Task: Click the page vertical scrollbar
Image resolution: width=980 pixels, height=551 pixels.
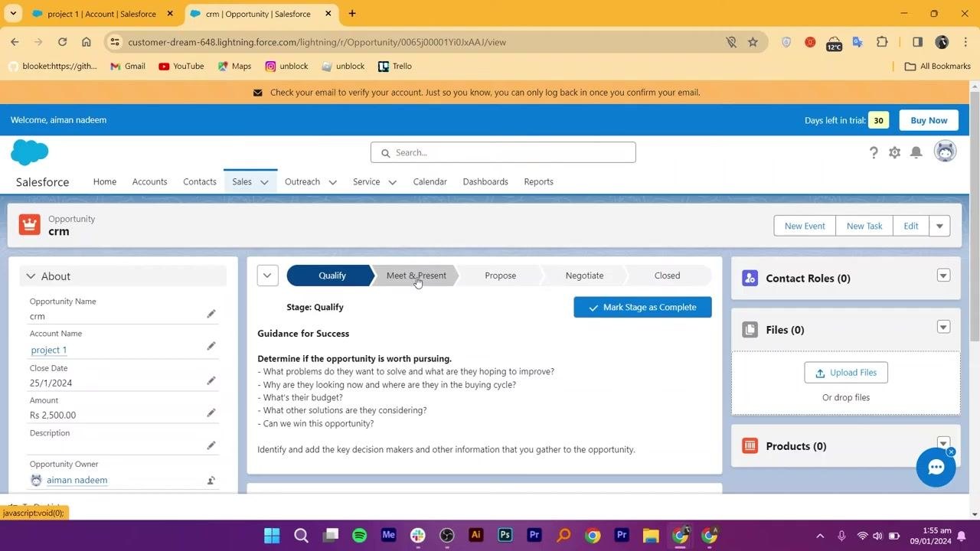Action: (974, 216)
